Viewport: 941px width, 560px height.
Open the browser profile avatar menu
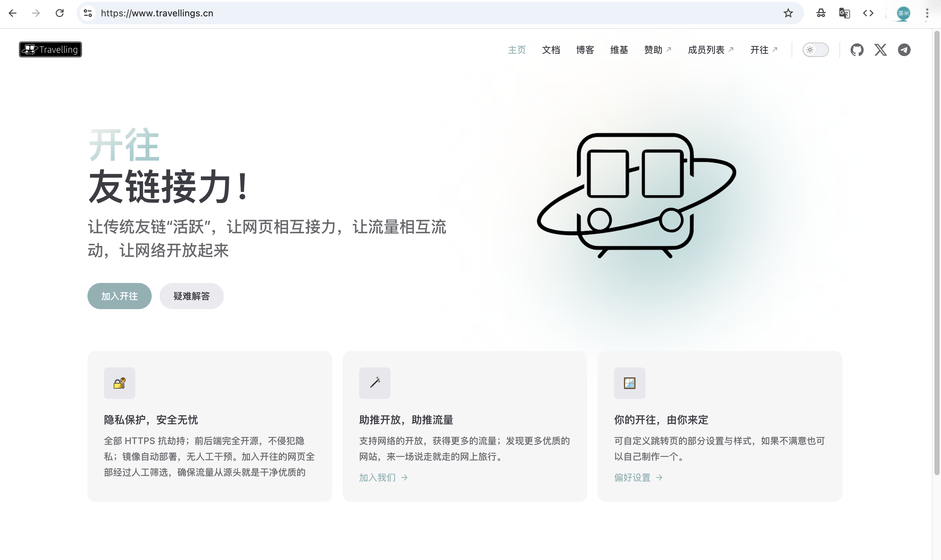[x=903, y=13]
